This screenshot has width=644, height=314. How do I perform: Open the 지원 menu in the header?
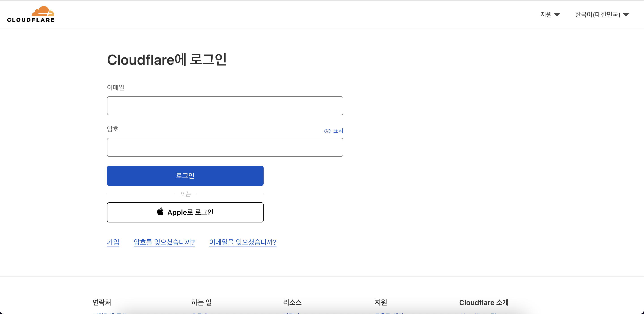pos(546,15)
